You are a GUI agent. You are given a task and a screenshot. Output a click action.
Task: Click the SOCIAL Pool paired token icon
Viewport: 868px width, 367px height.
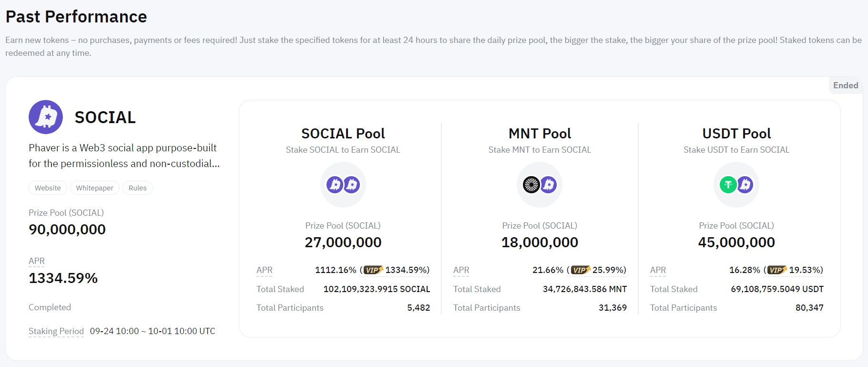coord(343,185)
